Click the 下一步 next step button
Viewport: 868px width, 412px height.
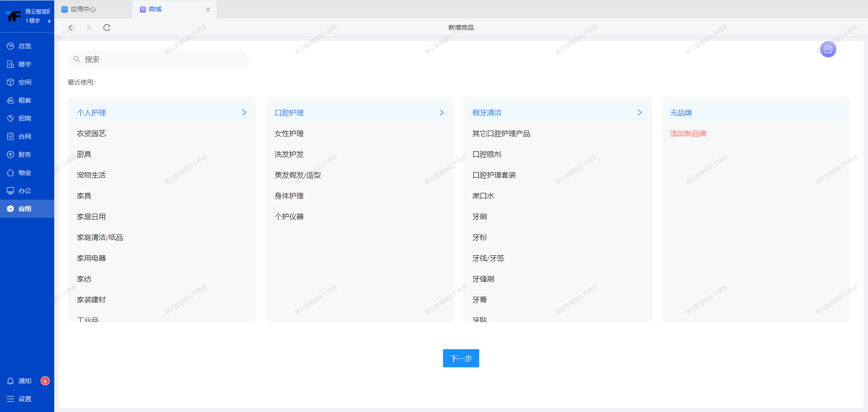461,358
